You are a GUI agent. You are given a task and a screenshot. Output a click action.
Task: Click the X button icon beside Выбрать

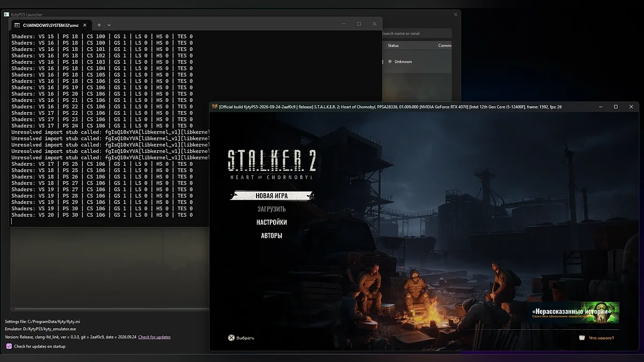click(x=231, y=338)
